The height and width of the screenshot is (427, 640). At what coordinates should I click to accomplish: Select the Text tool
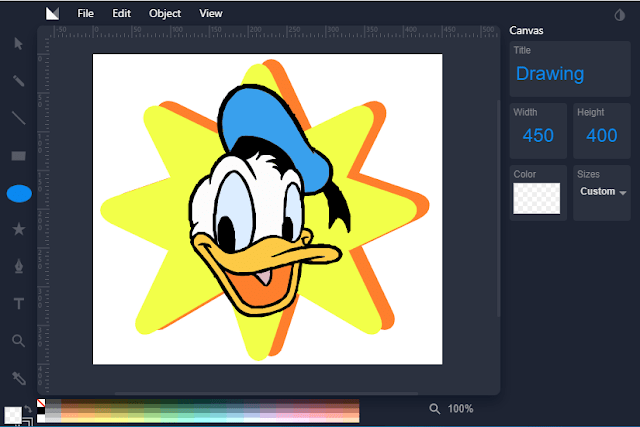(x=19, y=303)
